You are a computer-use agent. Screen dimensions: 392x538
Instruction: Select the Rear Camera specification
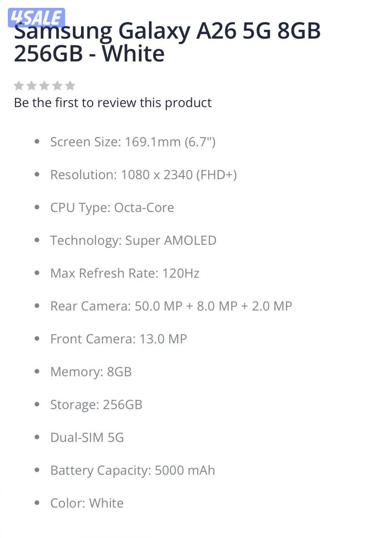click(x=171, y=305)
